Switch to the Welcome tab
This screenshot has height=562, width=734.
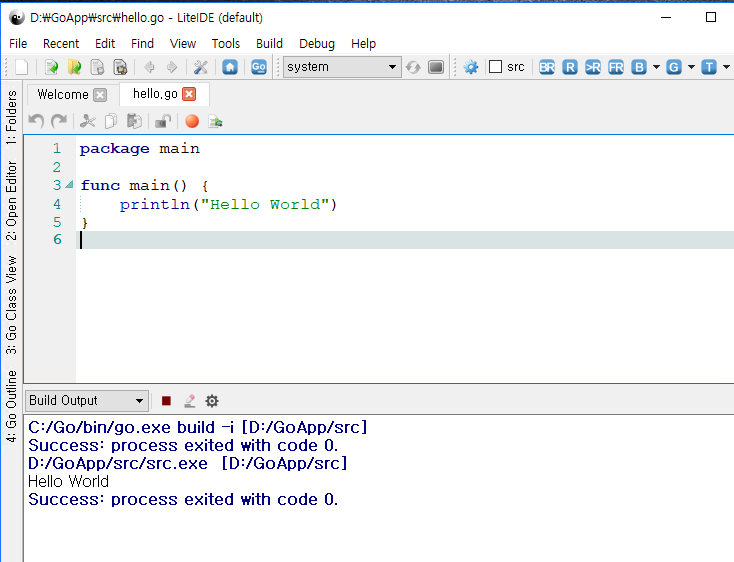click(x=62, y=94)
